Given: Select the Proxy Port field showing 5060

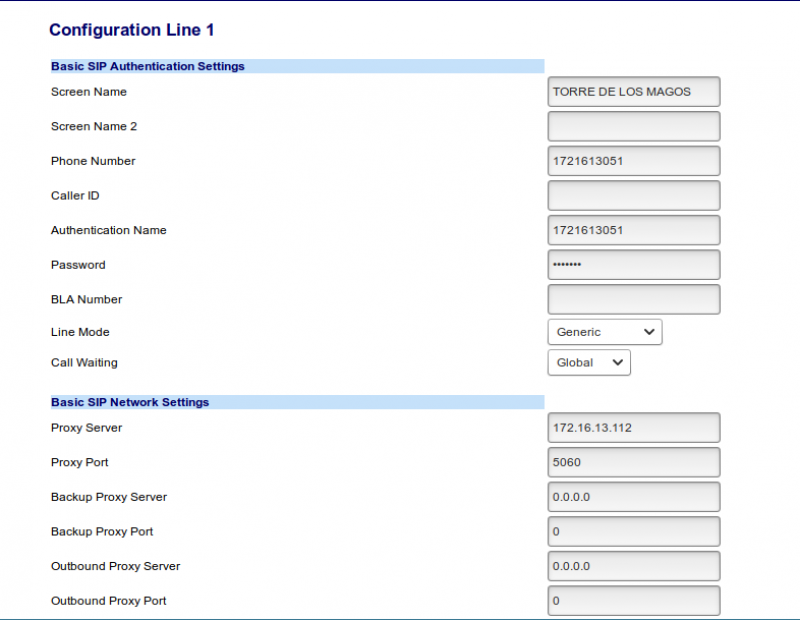Looking at the screenshot, I should coord(633,463).
